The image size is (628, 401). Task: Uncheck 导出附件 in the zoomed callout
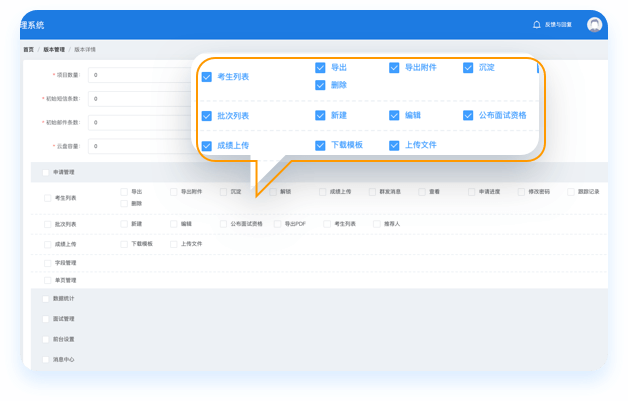click(x=395, y=68)
